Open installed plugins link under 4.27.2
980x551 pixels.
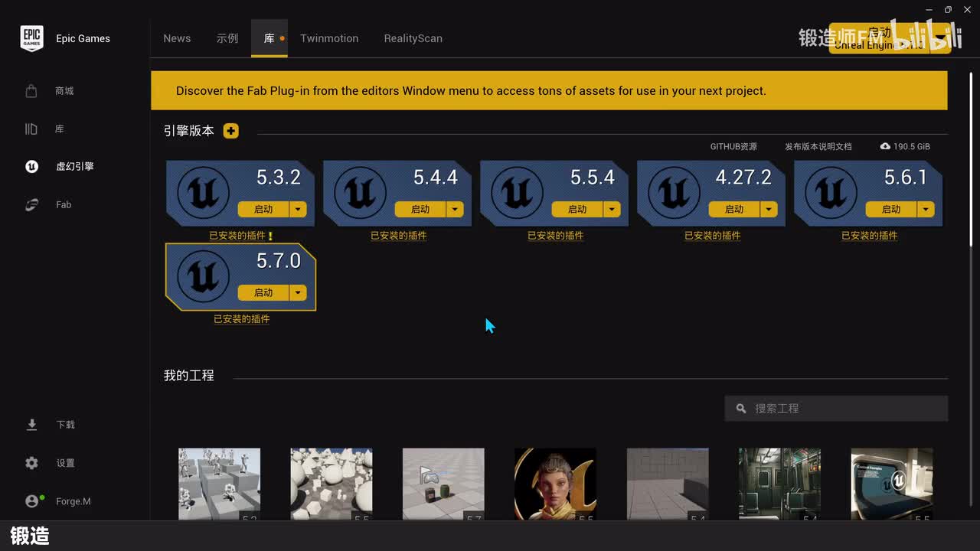713,236
